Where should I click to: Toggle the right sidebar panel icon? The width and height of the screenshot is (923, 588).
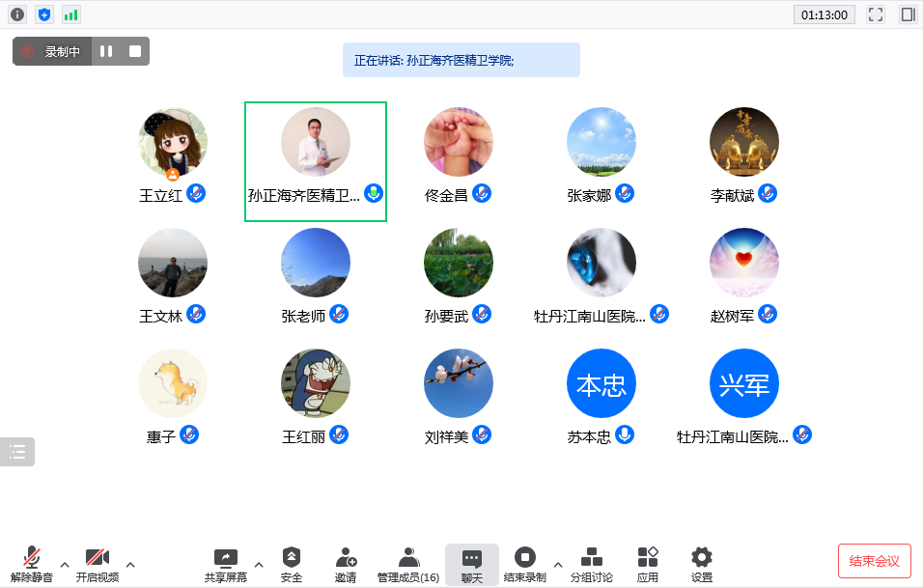pyautogui.click(x=908, y=14)
